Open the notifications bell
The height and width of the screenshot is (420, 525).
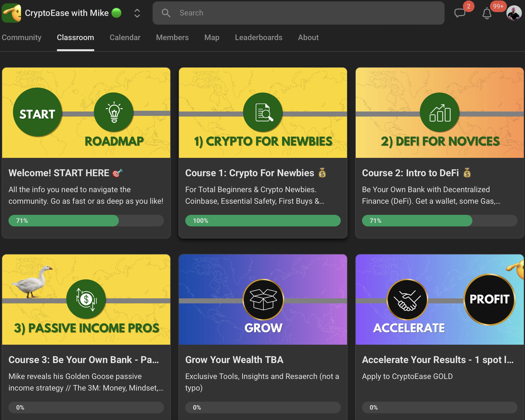pos(487,13)
